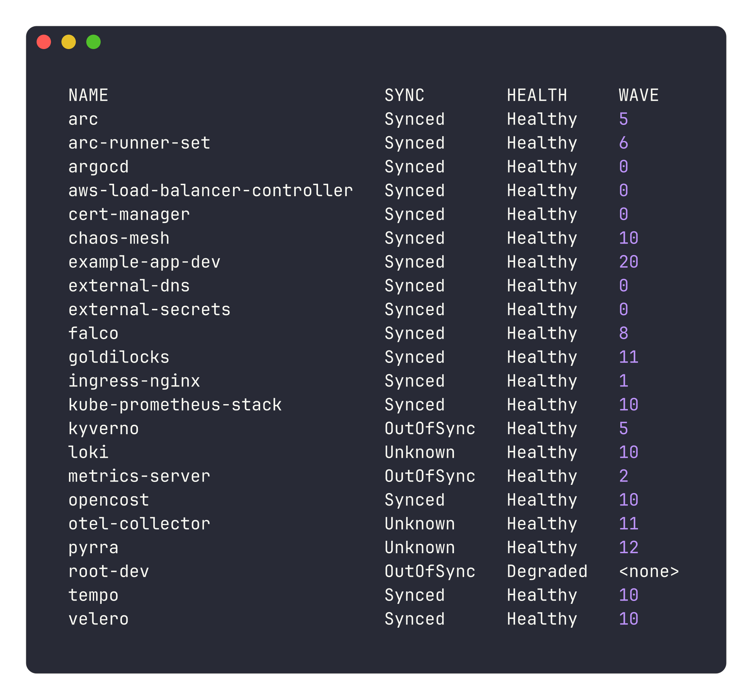This screenshot has width=753, height=700.
Task: Select the chaos-mesh app name
Action: pos(119,238)
